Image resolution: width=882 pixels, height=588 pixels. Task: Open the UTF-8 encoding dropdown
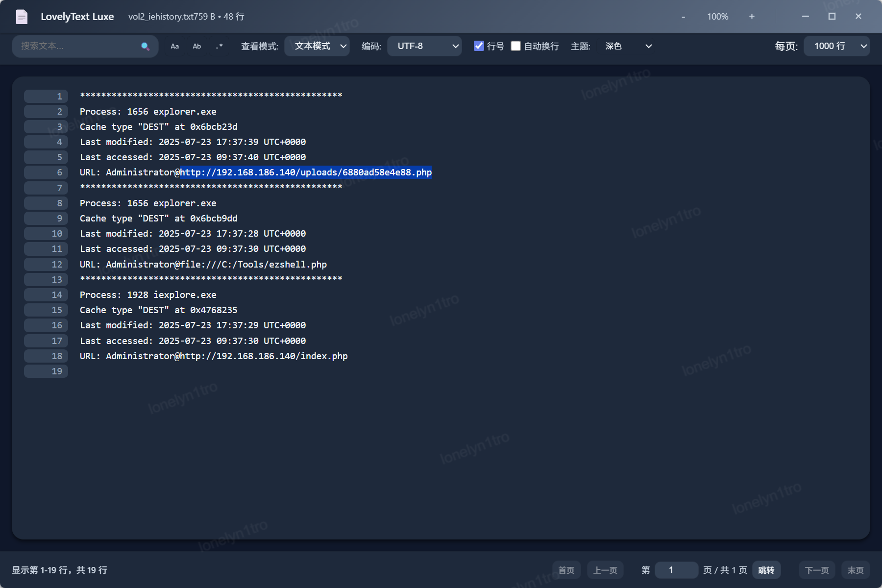click(424, 46)
